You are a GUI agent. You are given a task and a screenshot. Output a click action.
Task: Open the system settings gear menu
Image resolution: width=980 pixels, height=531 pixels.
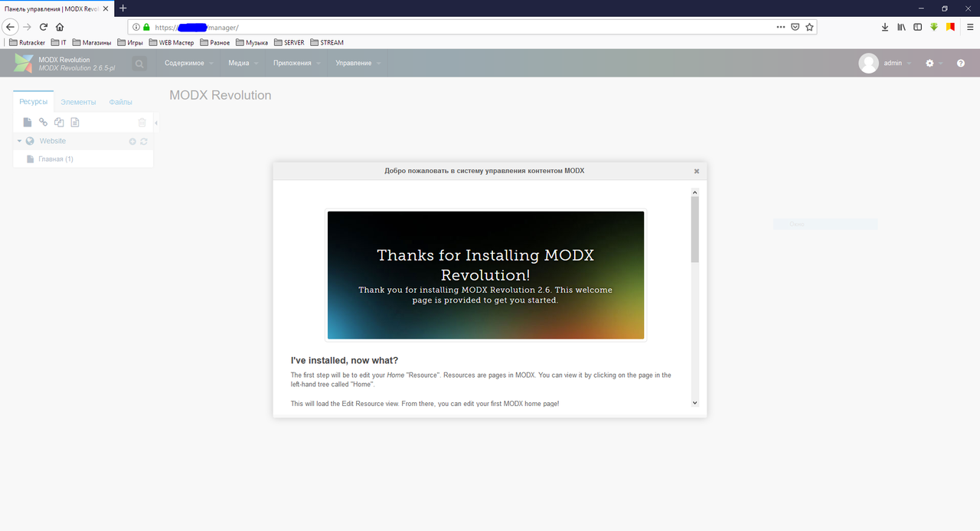point(929,64)
